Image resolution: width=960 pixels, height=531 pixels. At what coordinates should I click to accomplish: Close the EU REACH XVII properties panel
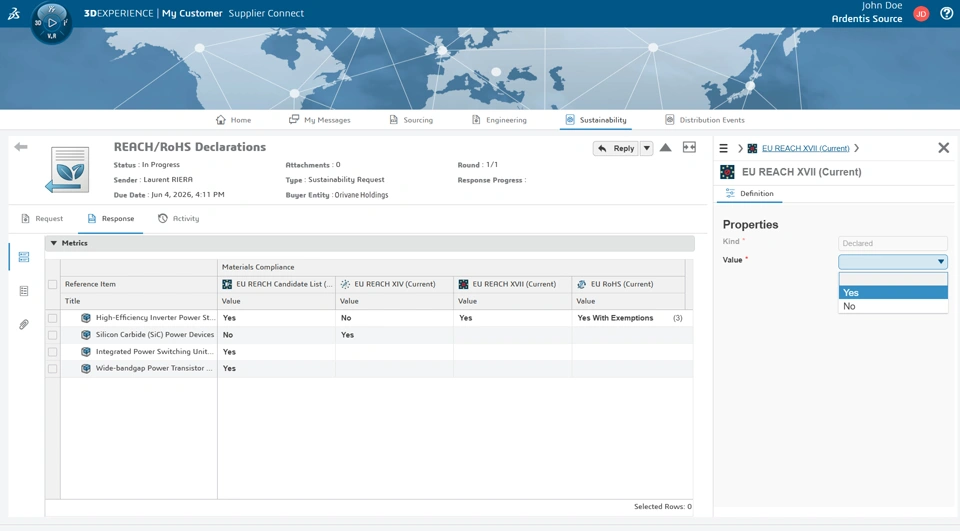943,148
